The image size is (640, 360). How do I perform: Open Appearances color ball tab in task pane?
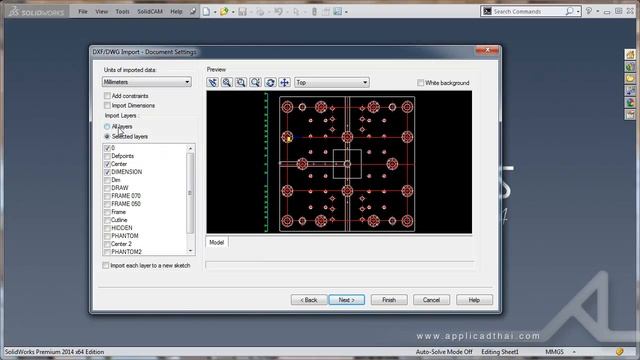tap(630, 102)
